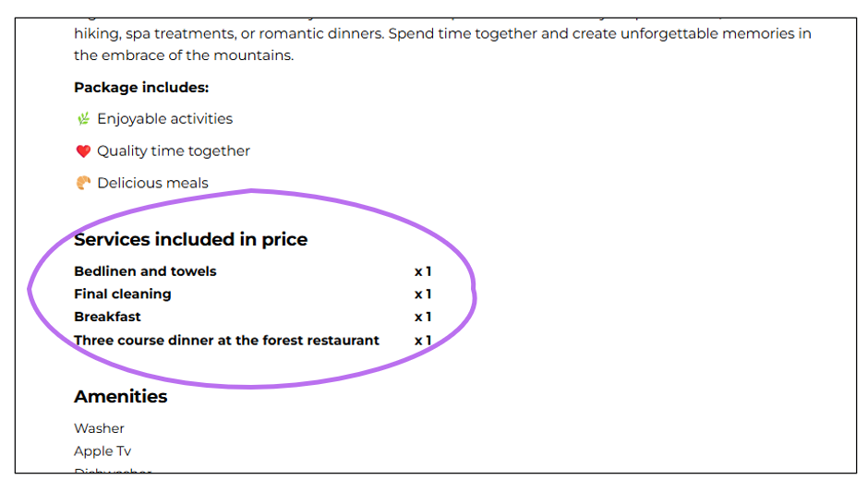Click Three course dinner at forest restaurant
The height and width of the screenshot is (492, 868).
(x=227, y=340)
